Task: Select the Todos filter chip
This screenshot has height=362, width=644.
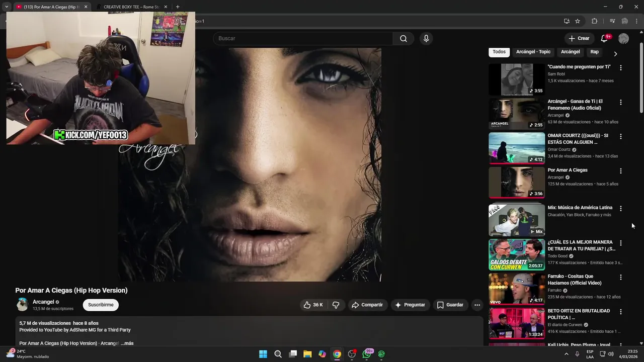Action: [x=499, y=52]
